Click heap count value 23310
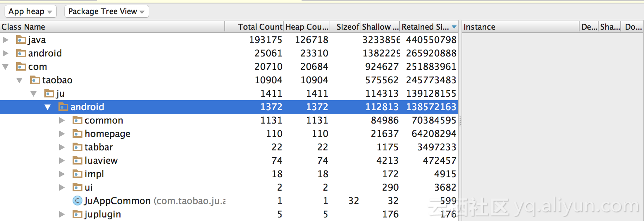The image size is (644, 221). click(x=314, y=53)
